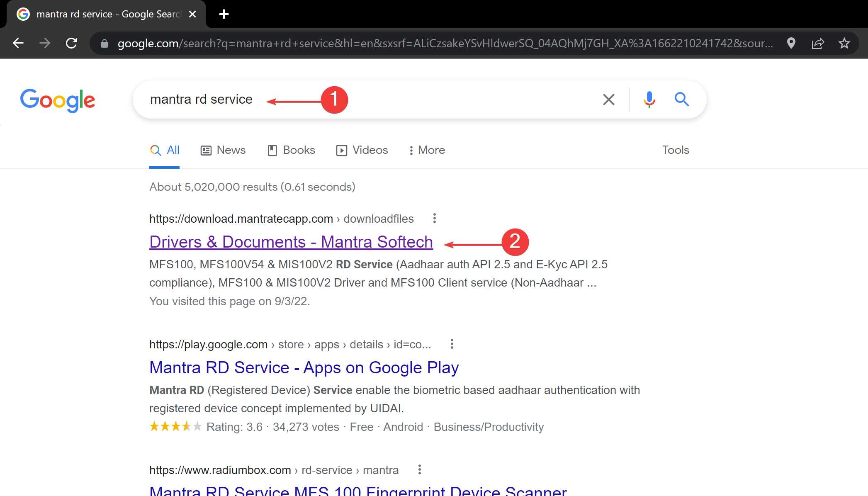Viewport: 868px width, 496px height.
Task: Open the three-dot menu for radiumbox result
Action: 420,470
